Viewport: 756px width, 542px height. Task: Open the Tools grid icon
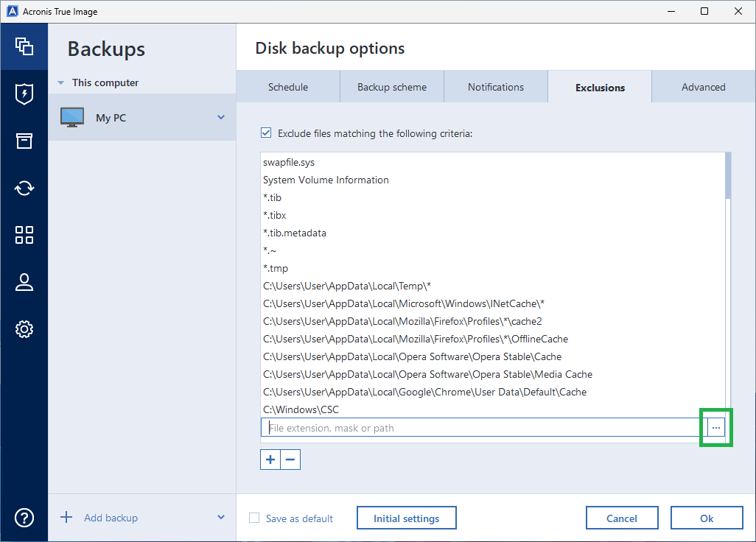tap(24, 235)
